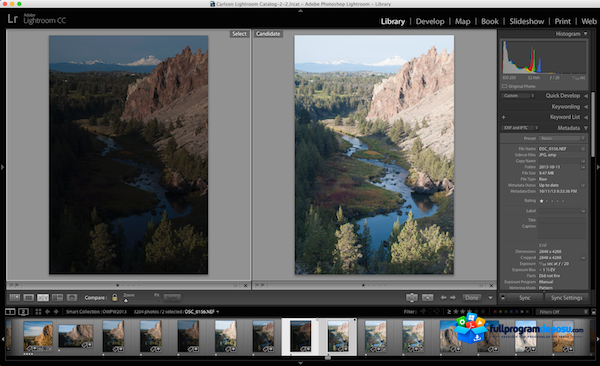Open the Book module

point(490,21)
